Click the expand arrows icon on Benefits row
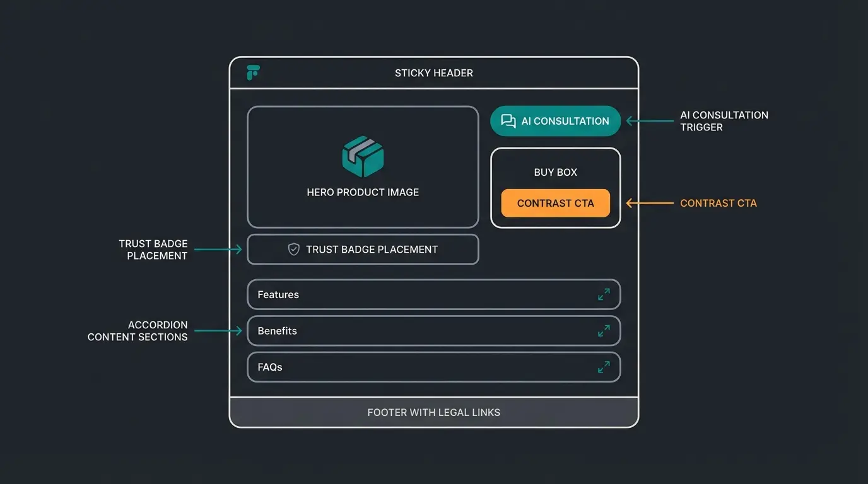 tap(604, 331)
